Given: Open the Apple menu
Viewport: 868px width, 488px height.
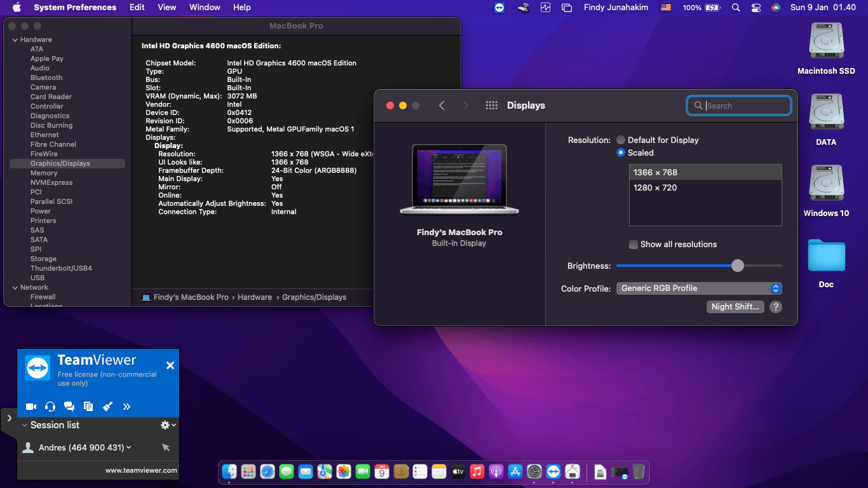Looking at the screenshot, I should (17, 8).
